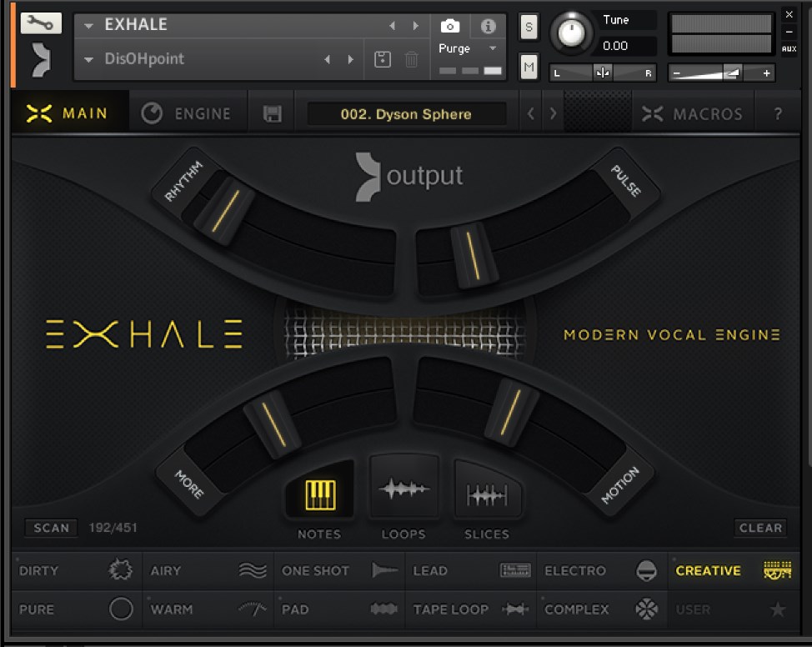Select the Slices mode icon
The width and height of the screenshot is (812, 647).
pyautogui.click(x=487, y=496)
